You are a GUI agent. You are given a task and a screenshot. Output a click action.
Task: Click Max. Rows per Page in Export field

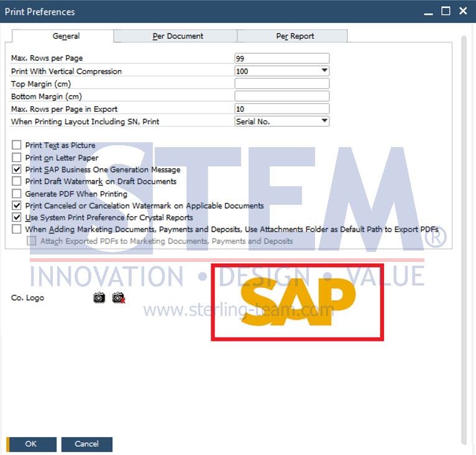tap(282, 109)
